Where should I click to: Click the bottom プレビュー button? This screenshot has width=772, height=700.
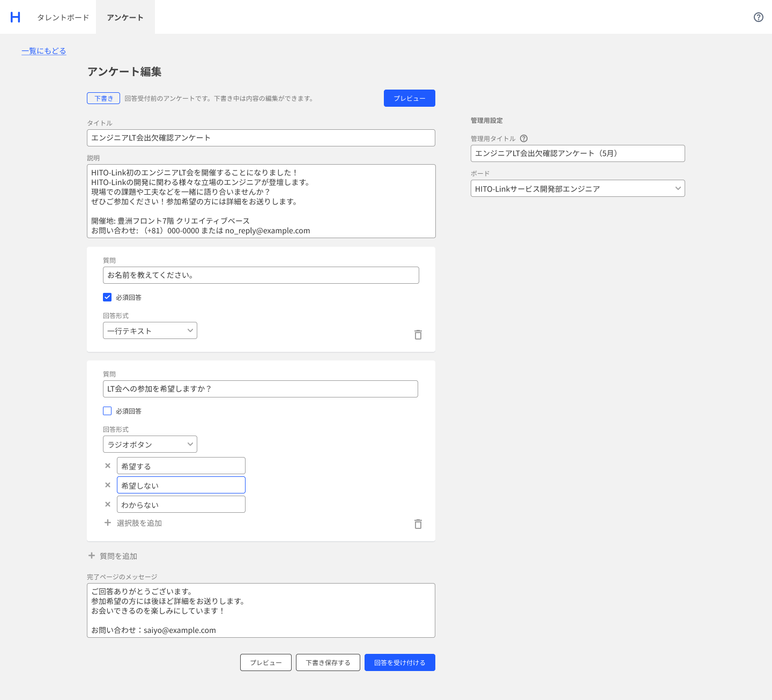[x=266, y=662]
